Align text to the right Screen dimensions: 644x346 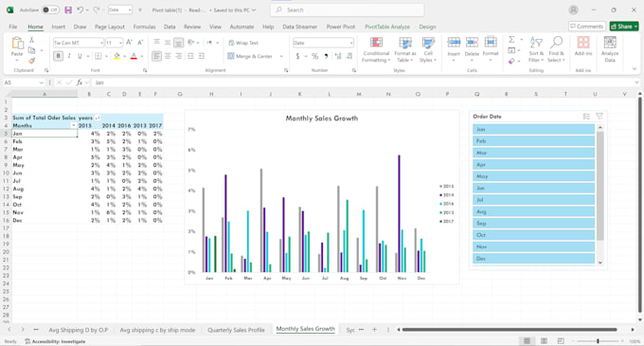(179, 56)
